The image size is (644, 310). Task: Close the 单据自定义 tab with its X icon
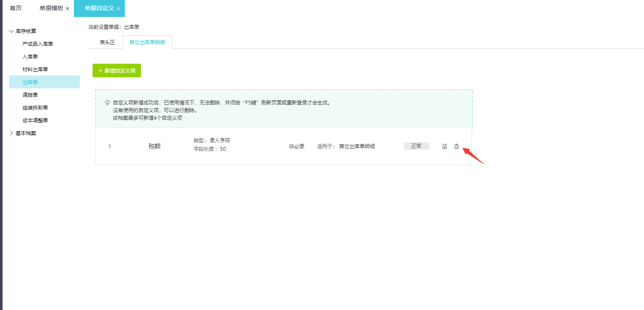(x=119, y=8)
